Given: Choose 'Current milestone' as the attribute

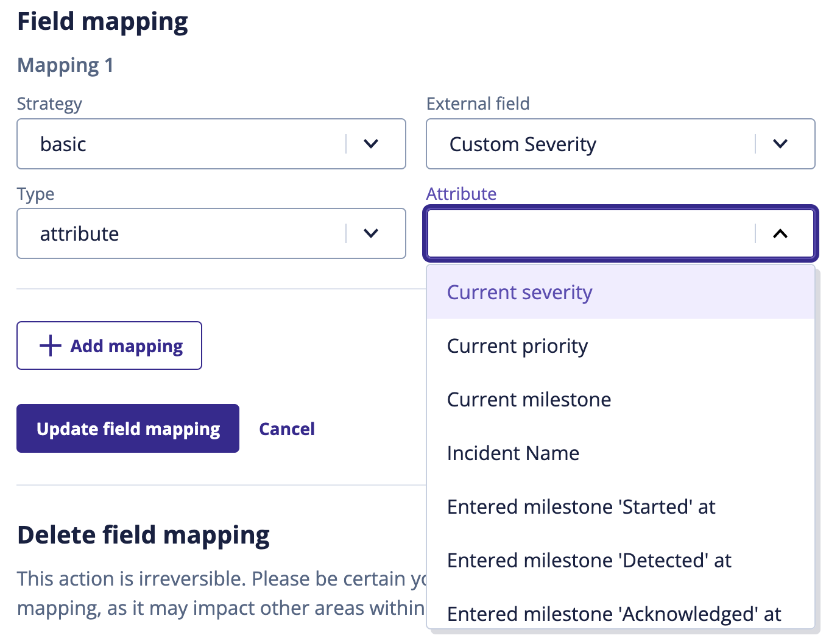Looking at the screenshot, I should (x=529, y=399).
